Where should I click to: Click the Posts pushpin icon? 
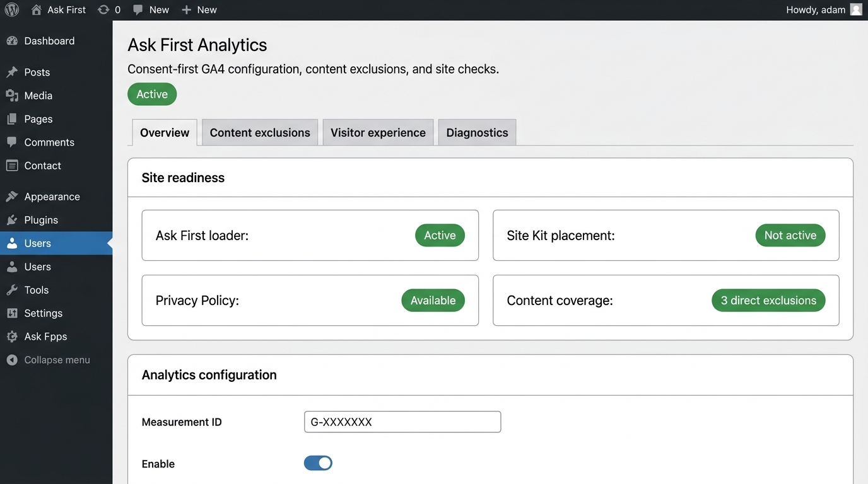pyautogui.click(x=12, y=72)
